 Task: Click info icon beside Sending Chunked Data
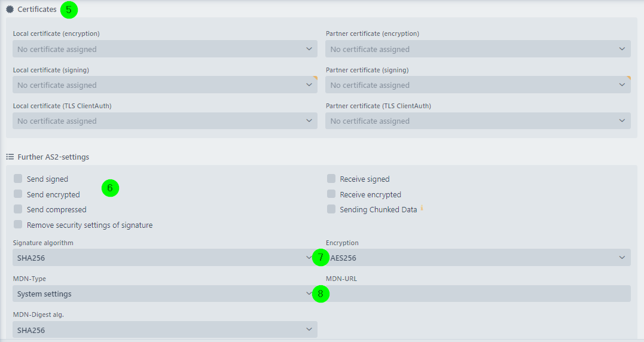click(x=422, y=209)
